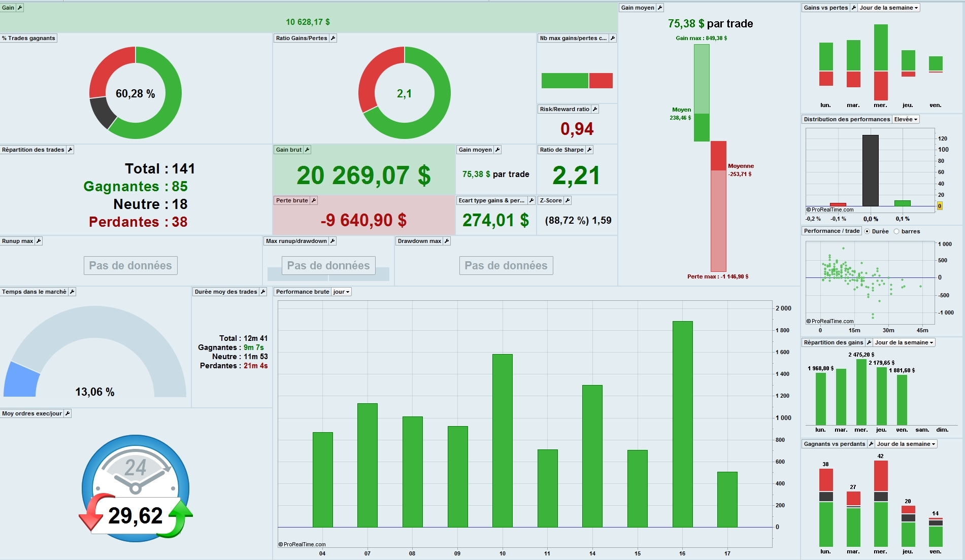Viewport: 965px width, 560px height.
Task: Click wrench beside Moy ordres exec/jour
Action: click(68, 413)
